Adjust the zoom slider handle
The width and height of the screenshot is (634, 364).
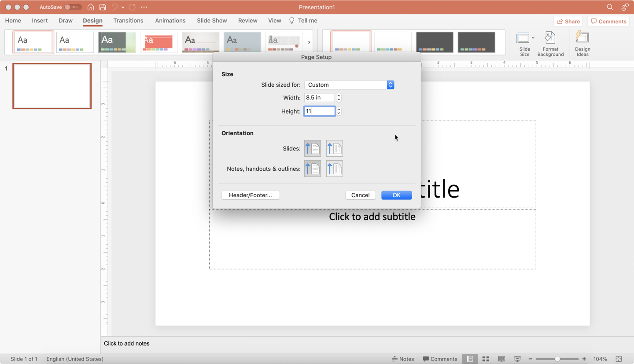[557, 359]
